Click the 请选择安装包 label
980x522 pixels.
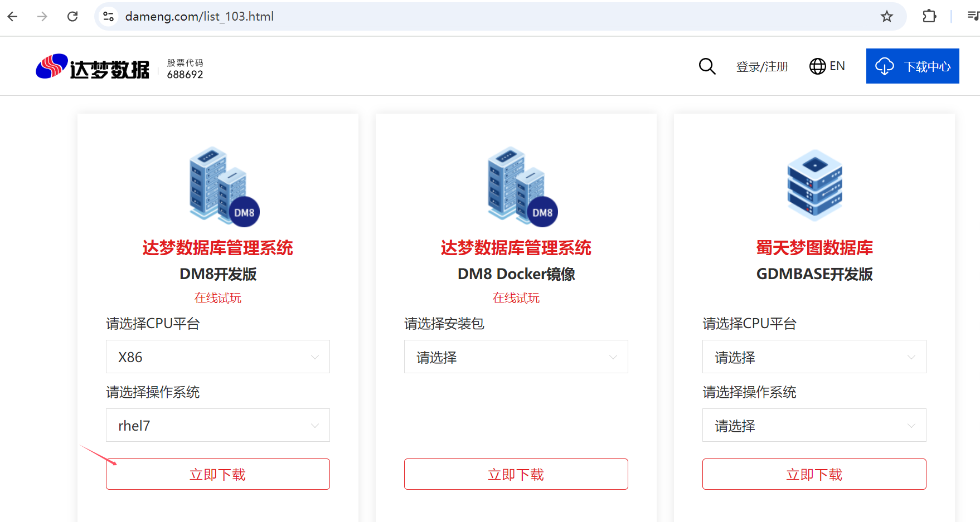pos(444,324)
